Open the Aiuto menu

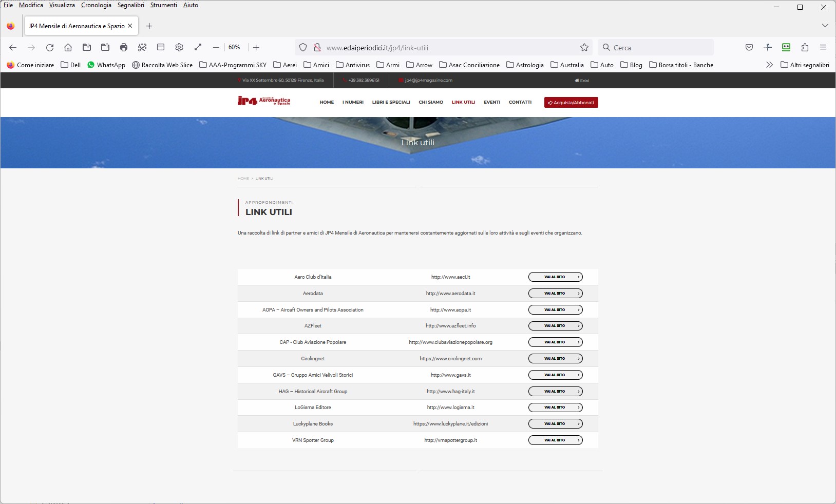(191, 5)
